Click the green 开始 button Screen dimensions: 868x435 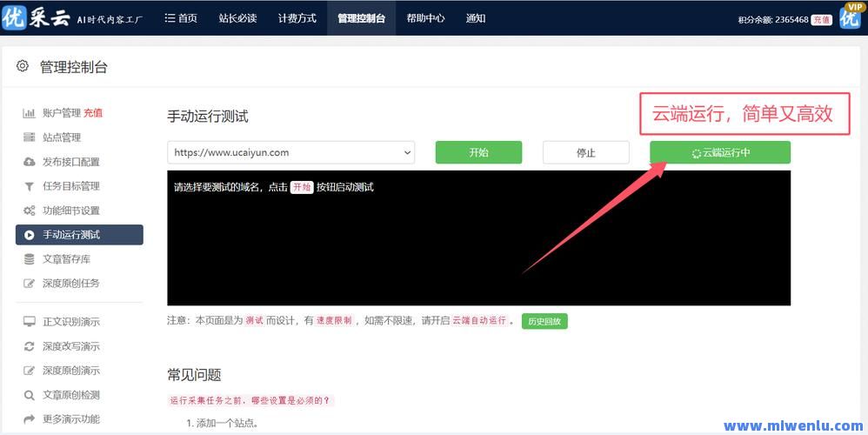pyautogui.click(x=478, y=152)
